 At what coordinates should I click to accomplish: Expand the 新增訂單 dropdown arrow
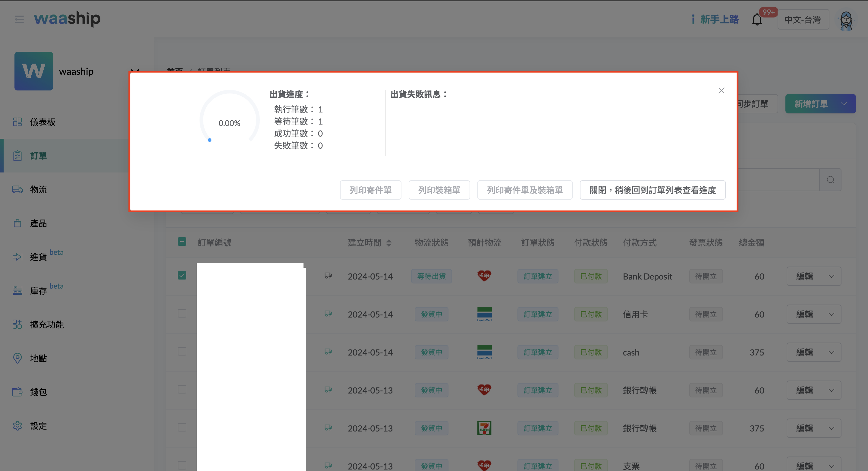coord(844,104)
